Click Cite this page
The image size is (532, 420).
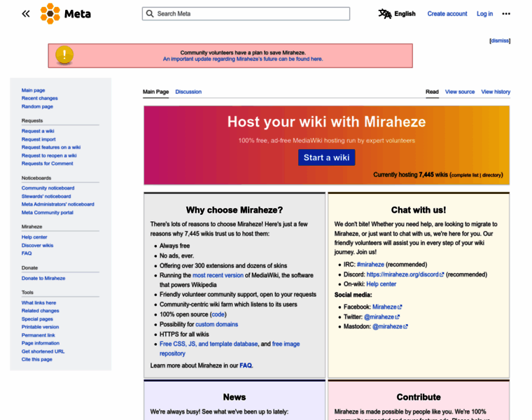click(x=37, y=360)
